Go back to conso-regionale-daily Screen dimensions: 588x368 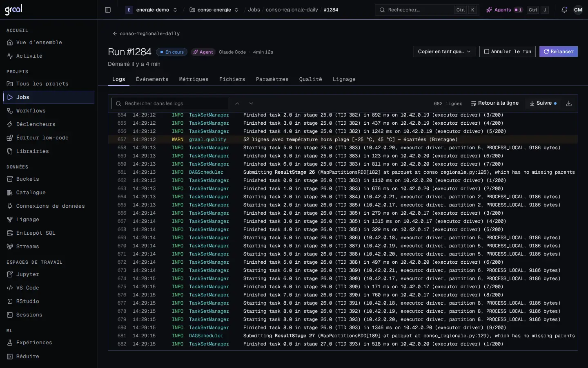(x=146, y=34)
